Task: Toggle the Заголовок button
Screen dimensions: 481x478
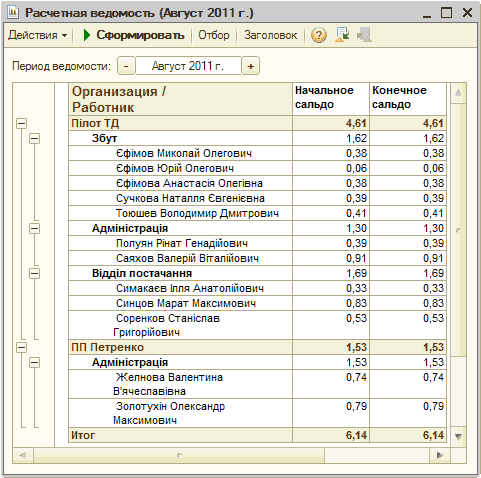Action: coord(270,35)
